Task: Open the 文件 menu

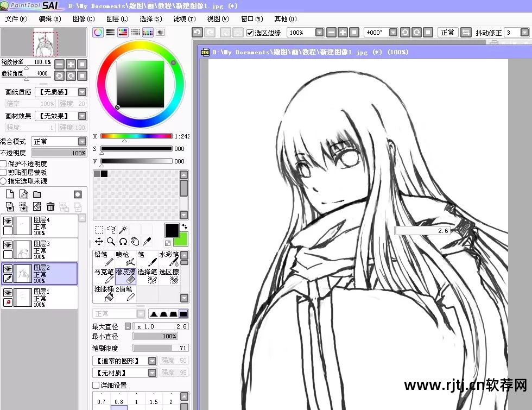Action: tap(16, 19)
